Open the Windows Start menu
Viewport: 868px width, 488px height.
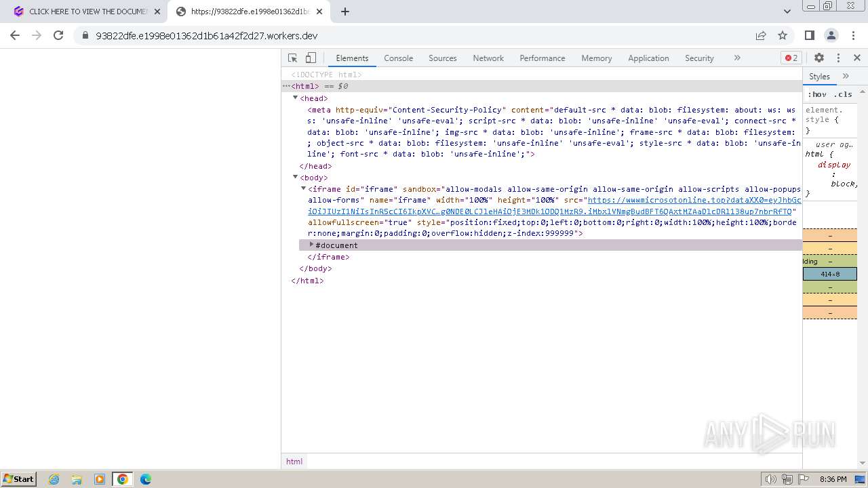coord(19,479)
